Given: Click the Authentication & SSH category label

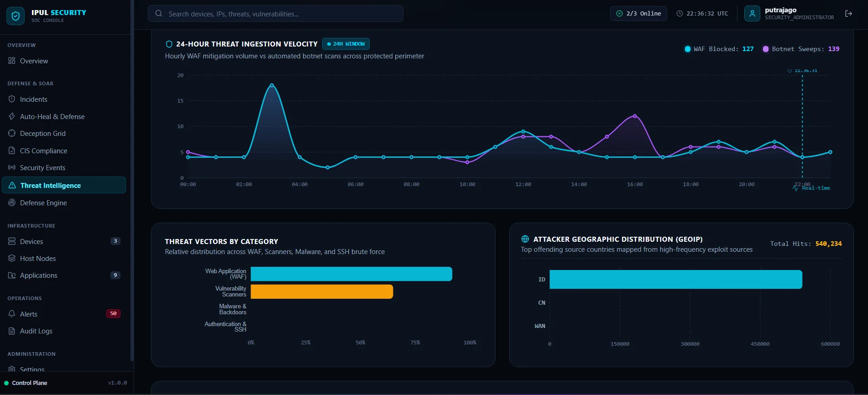Looking at the screenshot, I should (225, 327).
